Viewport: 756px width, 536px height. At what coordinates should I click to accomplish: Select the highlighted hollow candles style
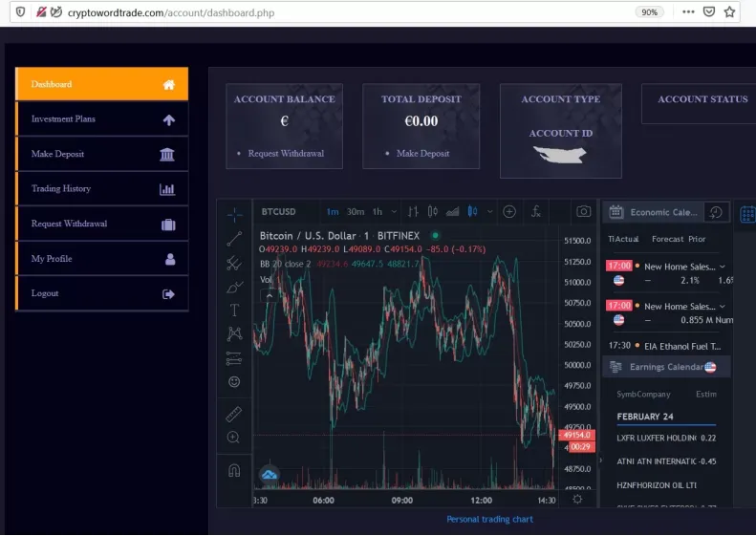click(472, 211)
